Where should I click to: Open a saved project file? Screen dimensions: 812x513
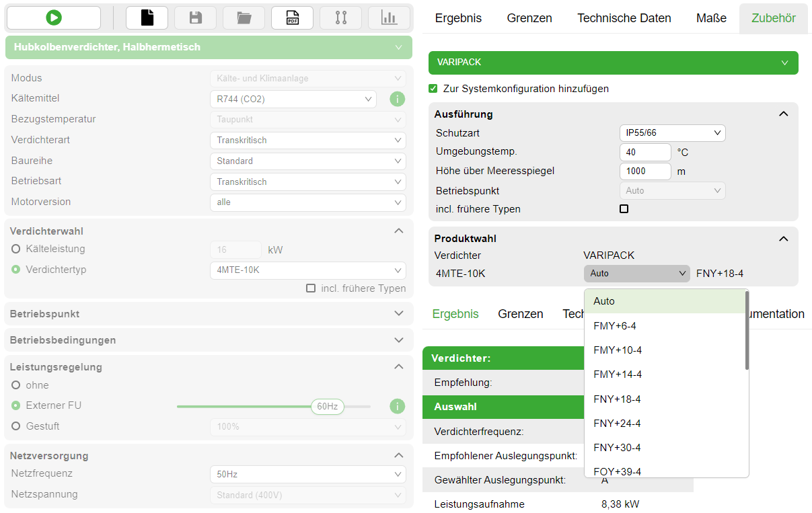pos(244,17)
